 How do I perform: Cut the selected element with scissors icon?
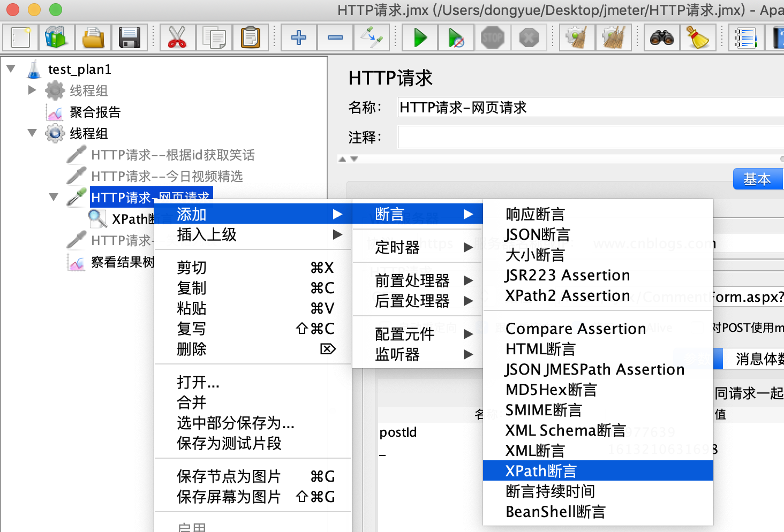click(x=178, y=37)
